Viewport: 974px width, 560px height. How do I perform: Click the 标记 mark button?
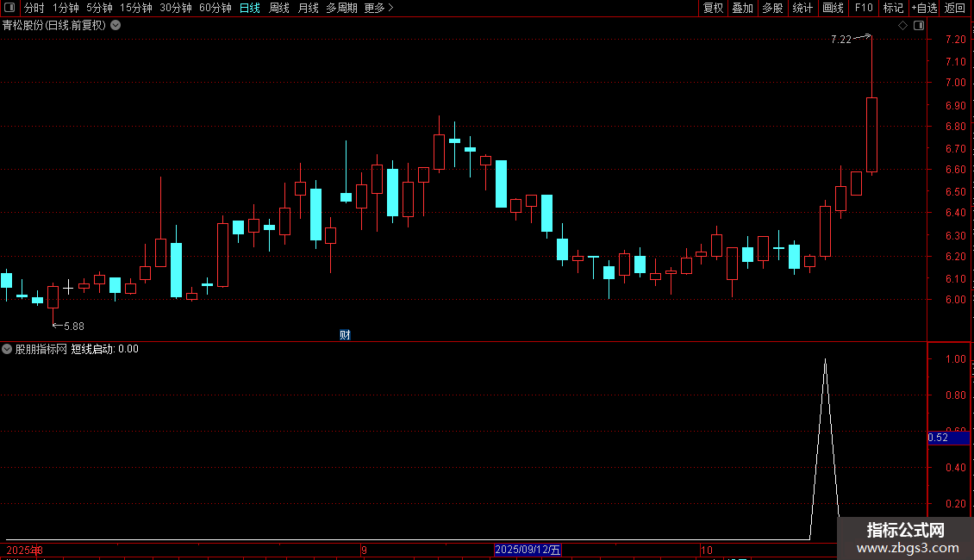(x=893, y=8)
